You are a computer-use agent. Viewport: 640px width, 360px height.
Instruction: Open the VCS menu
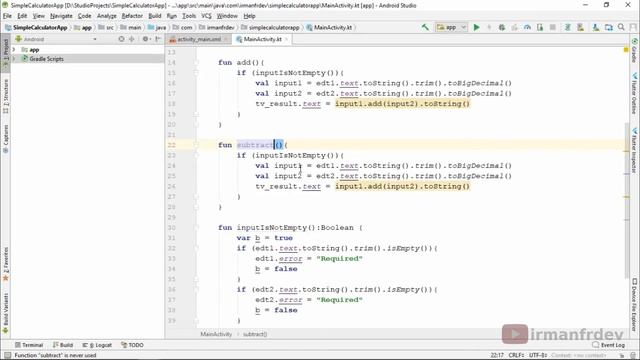(206, 16)
